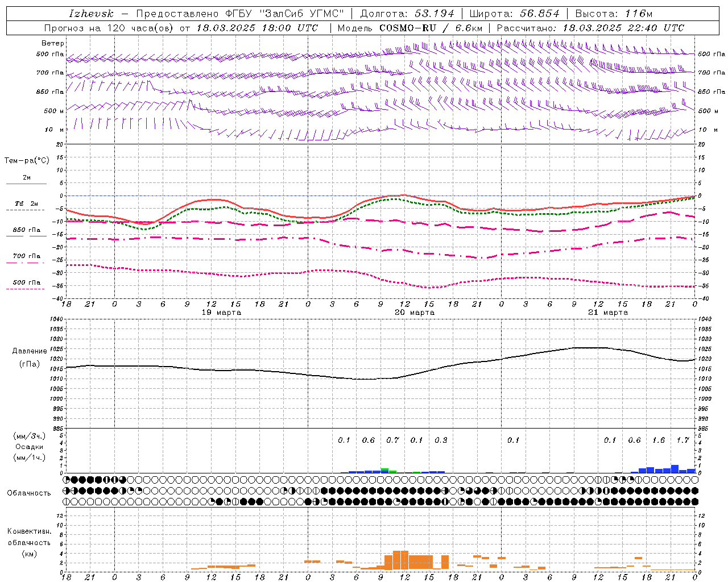Image resolution: width=728 pixels, height=582 pixels.
Task: Click the 'Давление' pressure panel label
Action: pos(30,351)
